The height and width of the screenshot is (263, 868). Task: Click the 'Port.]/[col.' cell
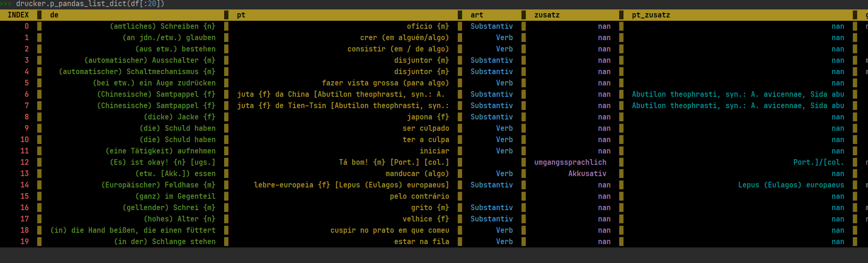(x=818, y=162)
